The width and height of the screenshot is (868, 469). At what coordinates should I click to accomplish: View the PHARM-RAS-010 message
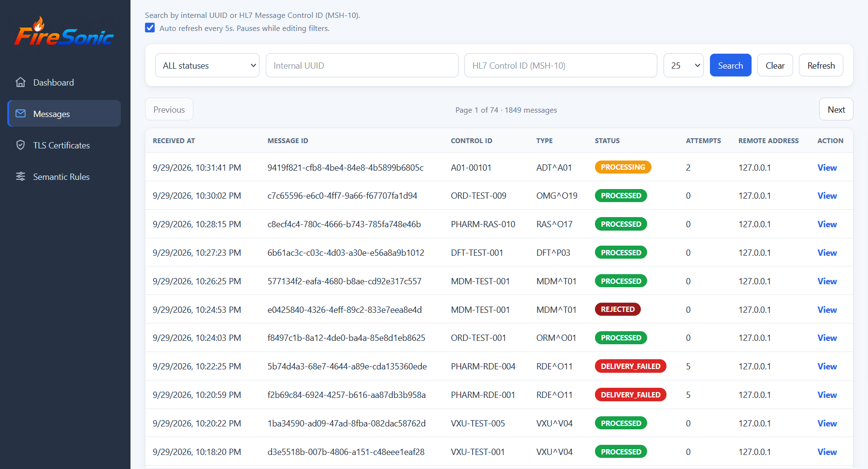pos(827,224)
